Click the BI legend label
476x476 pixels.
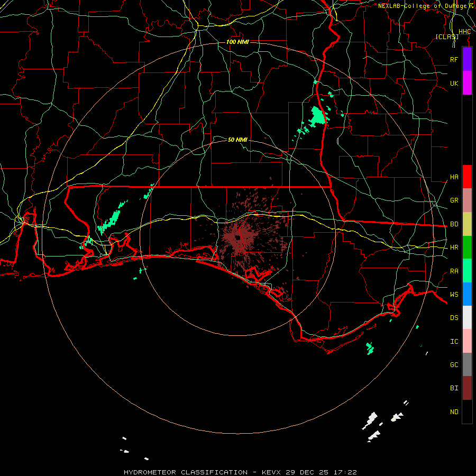click(x=454, y=388)
